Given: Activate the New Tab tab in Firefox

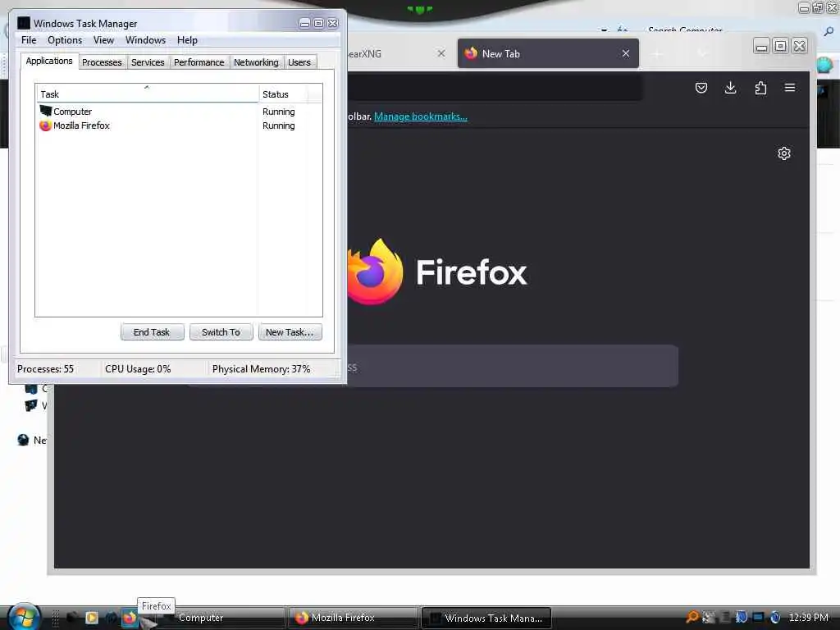Looking at the screenshot, I should pyautogui.click(x=547, y=53).
